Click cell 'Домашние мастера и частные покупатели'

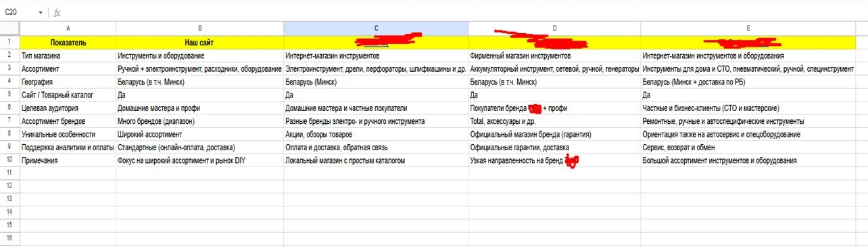(376, 108)
